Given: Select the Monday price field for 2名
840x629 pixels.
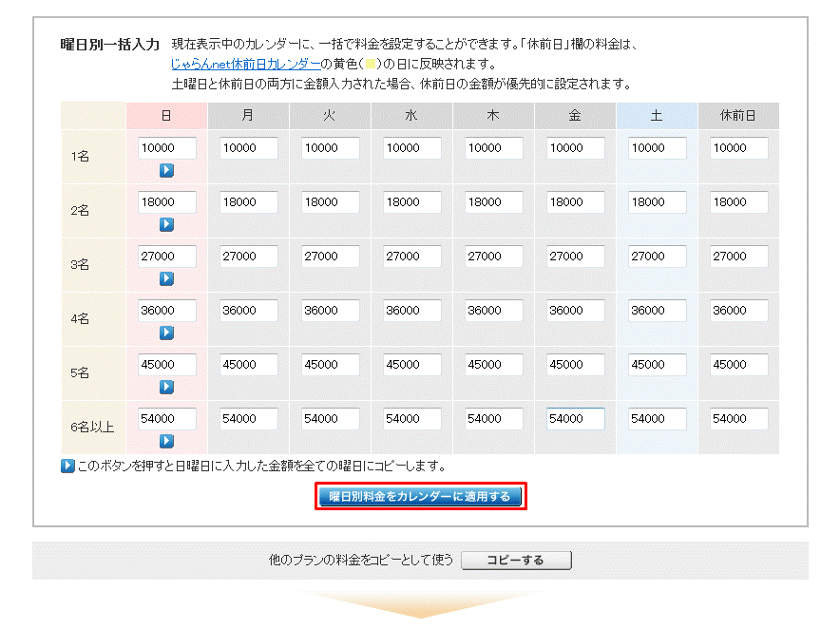Looking at the screenshot, I should 248,201.
